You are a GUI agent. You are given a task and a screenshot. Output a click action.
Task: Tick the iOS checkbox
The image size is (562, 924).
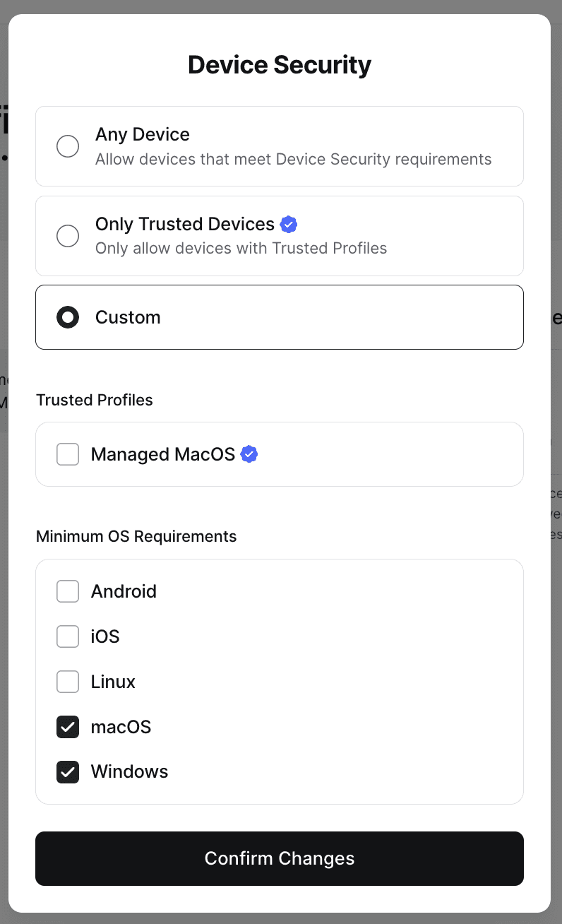tap(68, 636)
